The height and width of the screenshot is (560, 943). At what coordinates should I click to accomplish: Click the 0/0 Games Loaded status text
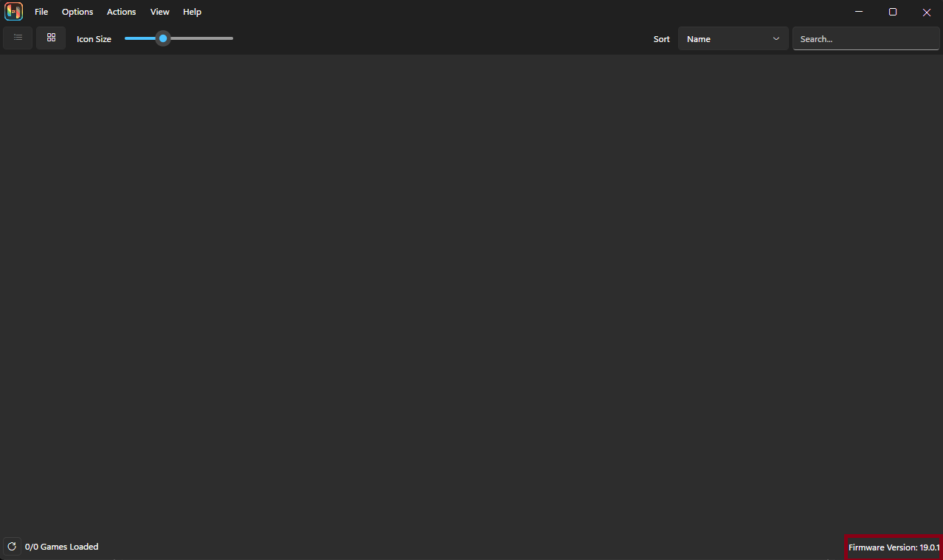point(62,547)
